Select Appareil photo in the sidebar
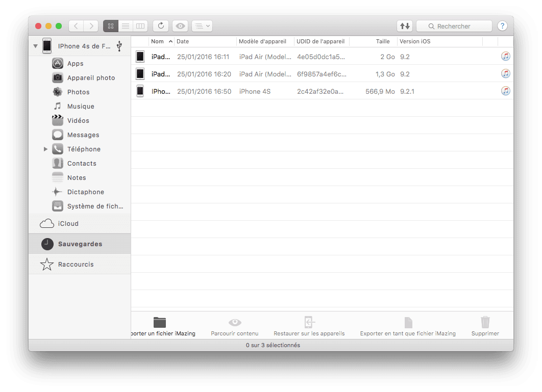 click(91, 78)
